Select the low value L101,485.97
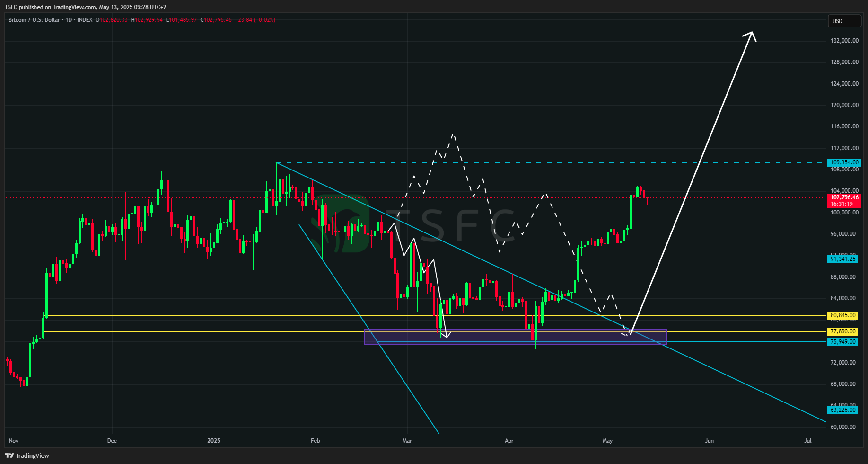 click(x=181, y=20)
